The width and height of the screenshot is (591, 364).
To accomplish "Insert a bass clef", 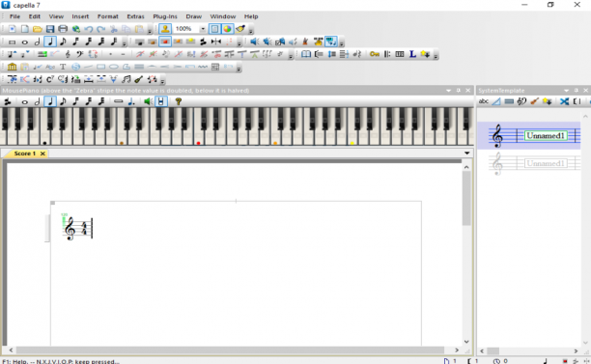I will pyautogui.click(x=80, y=54).
